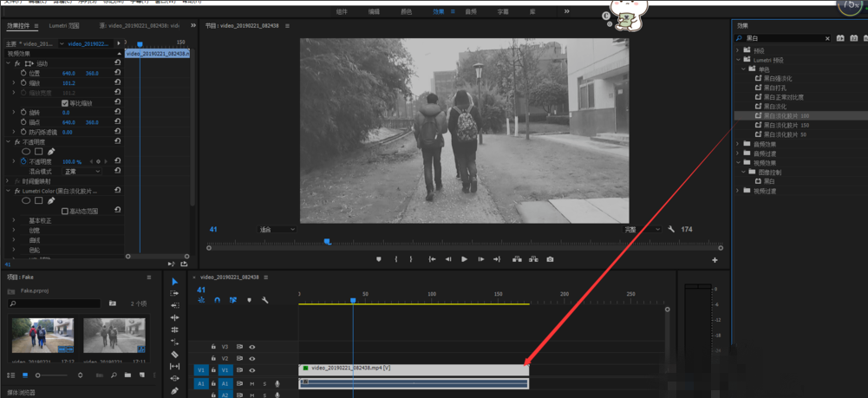Select 黑白打孔 preset in effects list
Screen dimensions: 868x398
tap(775, 88)
